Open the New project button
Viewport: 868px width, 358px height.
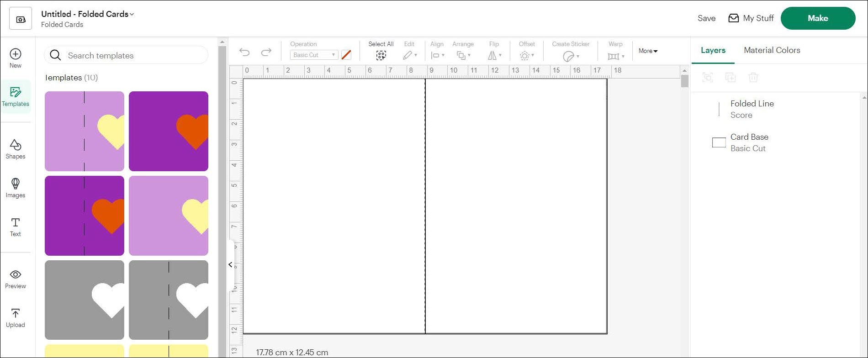pos(16,58)
